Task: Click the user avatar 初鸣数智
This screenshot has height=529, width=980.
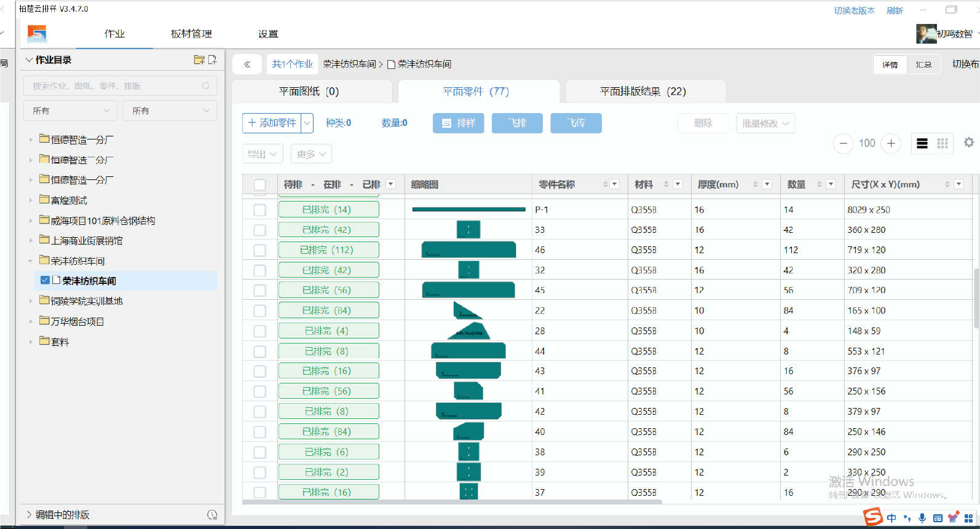Action: (x=926, y=34)
